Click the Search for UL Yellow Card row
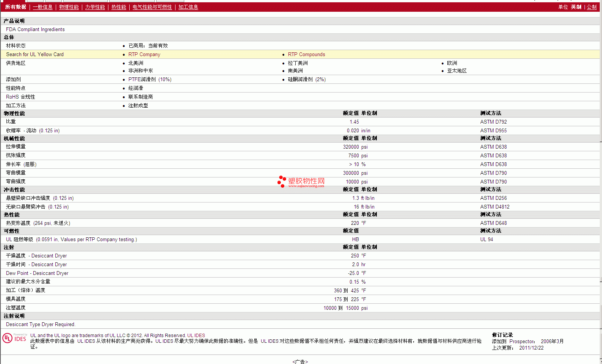The width and height of the screenshot is (602, 364). tap(300, 54)
